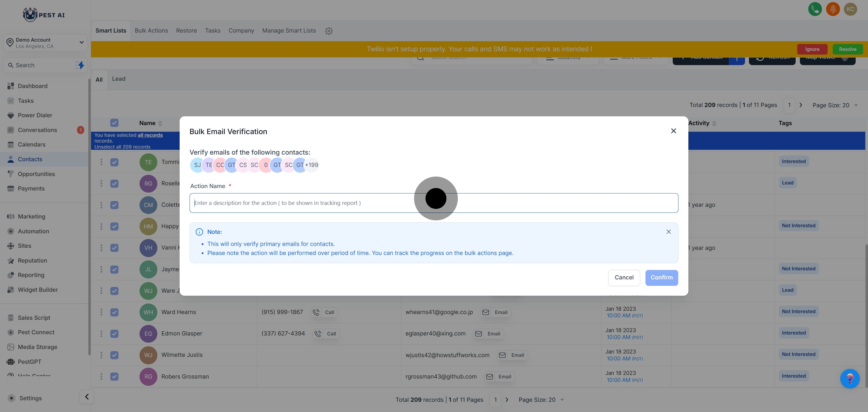Click the Smart Lists settings gear icon

pyautogui.click(x=329, y=31)
